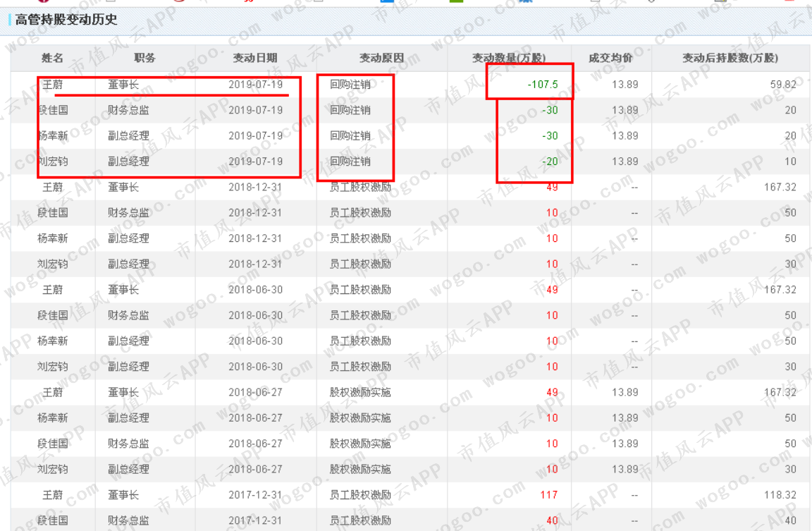812x531 pixels.
Task: Select 财务总监 in the 2019-07-19 row
Action: click(128, 110)
